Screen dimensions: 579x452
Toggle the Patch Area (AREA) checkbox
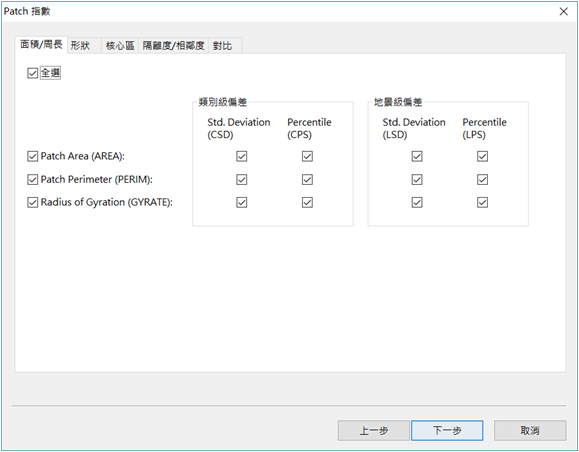click(x=32, y=156)
